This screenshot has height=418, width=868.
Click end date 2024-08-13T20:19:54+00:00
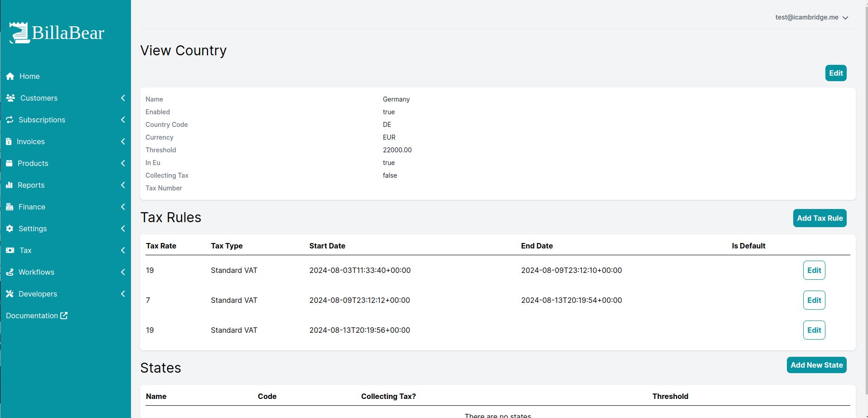571,300
